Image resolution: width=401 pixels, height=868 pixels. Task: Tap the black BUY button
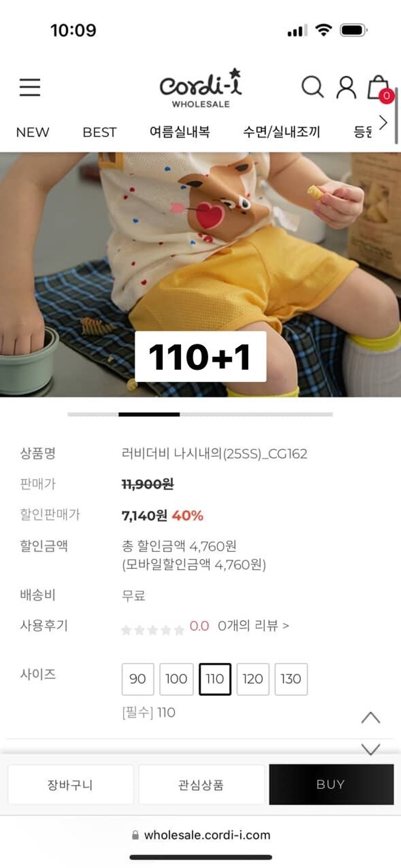point(331,784)
